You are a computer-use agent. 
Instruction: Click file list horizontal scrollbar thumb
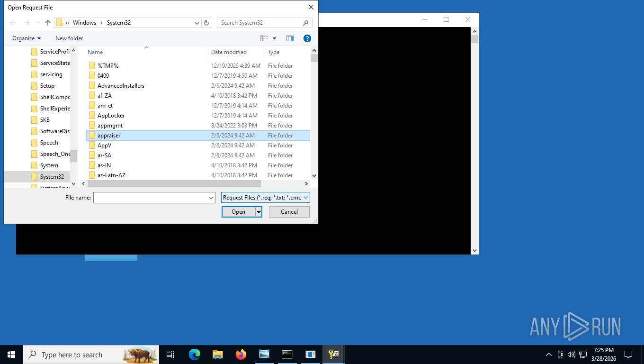(x=174, y=184)
